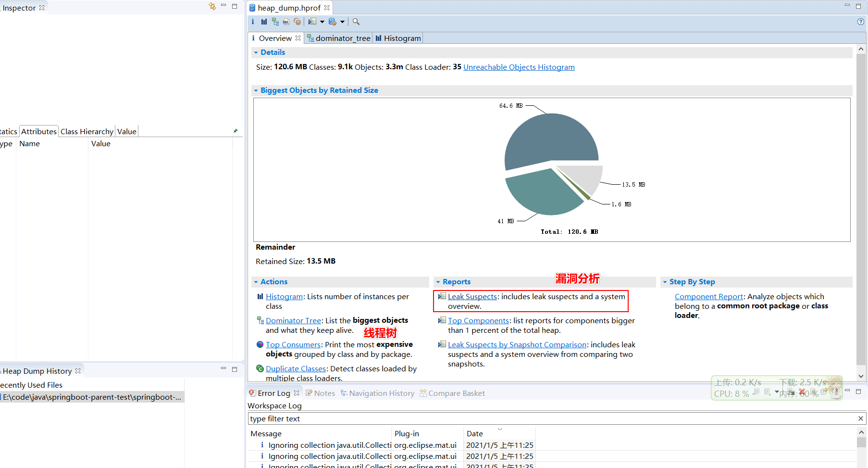This screenshot has height=468, width=868.
Task: Open Histogram from toolbar bar-chart icon
Action: pyautogui.click(x=264, y=22)
